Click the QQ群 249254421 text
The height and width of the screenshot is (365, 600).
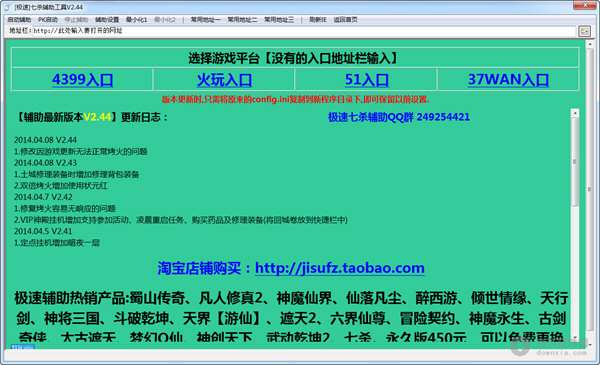[399, 117]
